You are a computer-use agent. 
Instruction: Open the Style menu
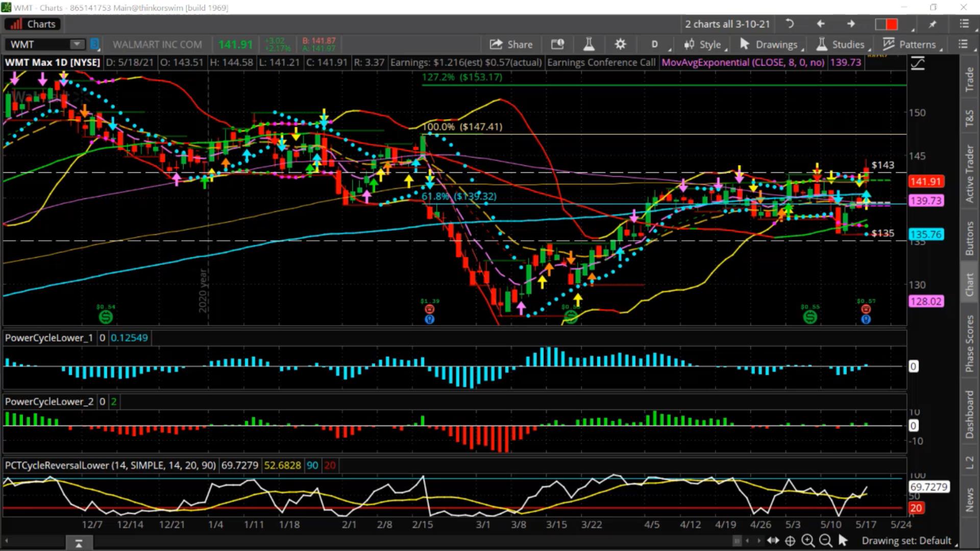click(705, 44)
